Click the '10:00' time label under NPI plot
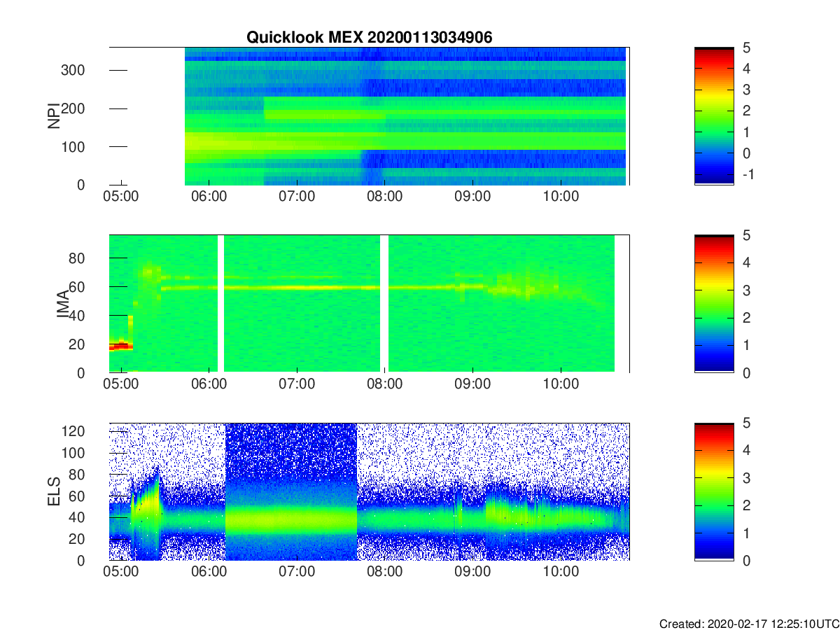The width and height of the screenshot is (840, 630). point(561,197)
